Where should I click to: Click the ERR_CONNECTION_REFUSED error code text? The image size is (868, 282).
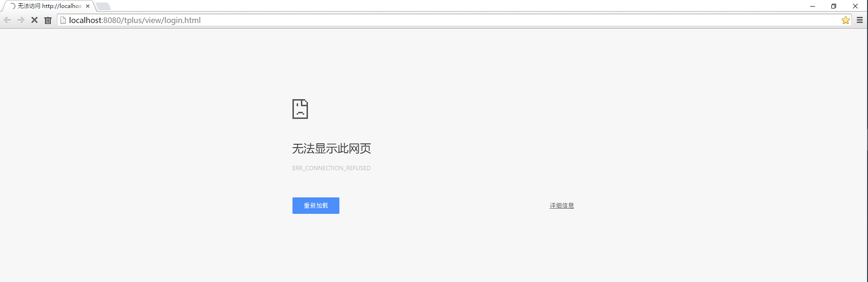click(x=331, y=168)
